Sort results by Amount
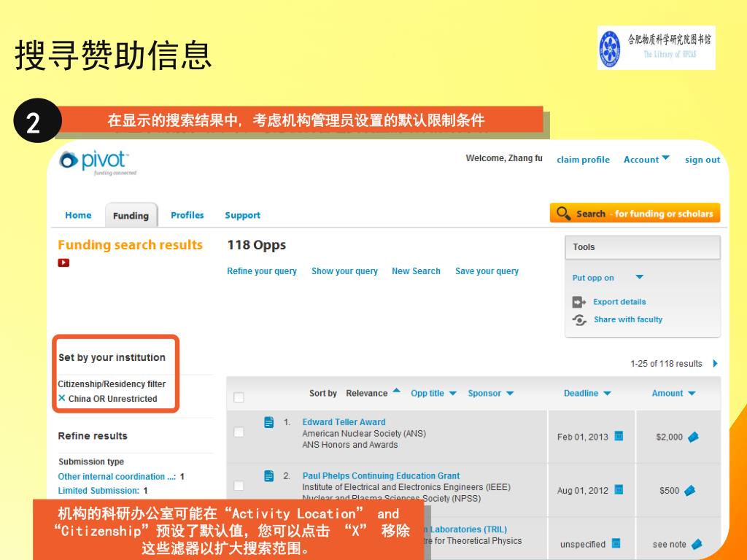747x560 pixels. pos(673,393)
